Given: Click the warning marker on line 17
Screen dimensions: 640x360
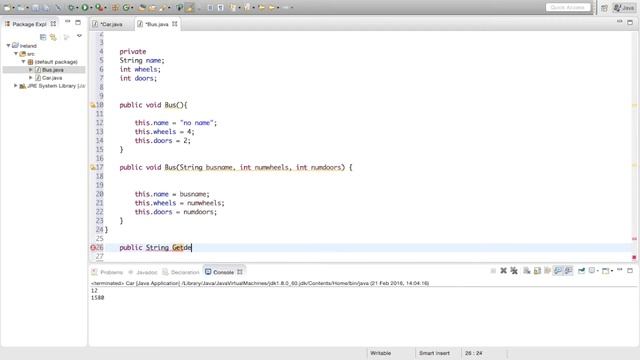Looking at the screenshot, I should (x=93, y=167).
